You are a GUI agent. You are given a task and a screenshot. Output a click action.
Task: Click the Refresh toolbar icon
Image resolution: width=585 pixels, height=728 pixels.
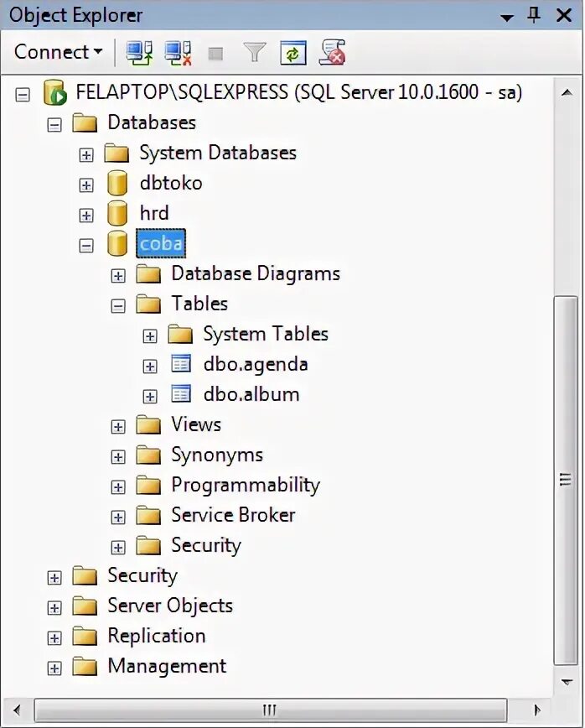coord(293,53)
